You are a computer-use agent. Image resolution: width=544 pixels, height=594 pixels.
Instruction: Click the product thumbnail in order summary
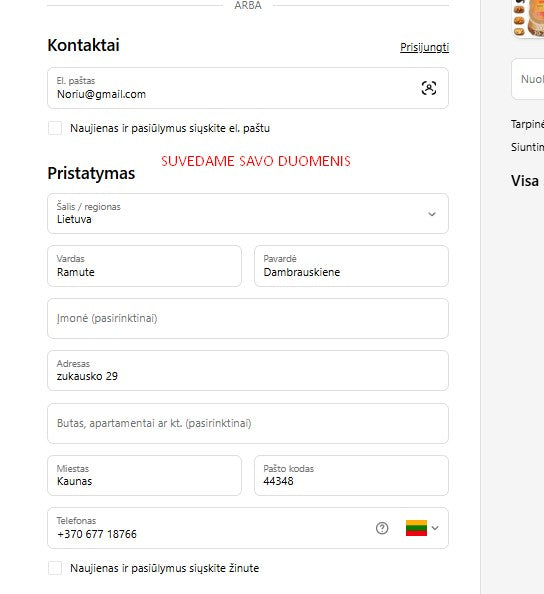click(x=528, y=18)
